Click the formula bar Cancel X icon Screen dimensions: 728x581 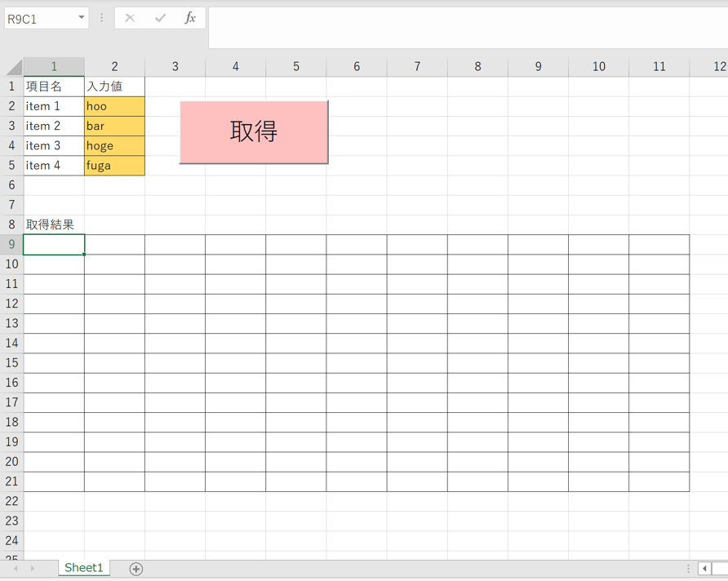click(130, 18)
